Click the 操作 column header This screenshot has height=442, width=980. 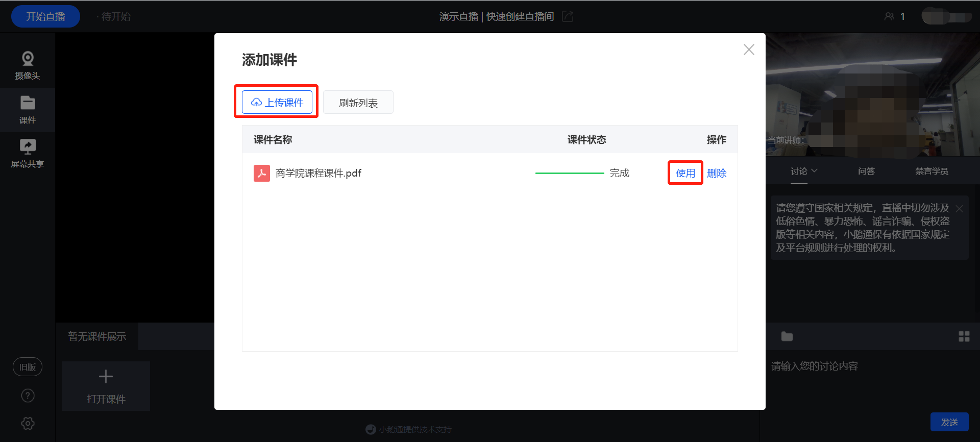tap(717, 139)
